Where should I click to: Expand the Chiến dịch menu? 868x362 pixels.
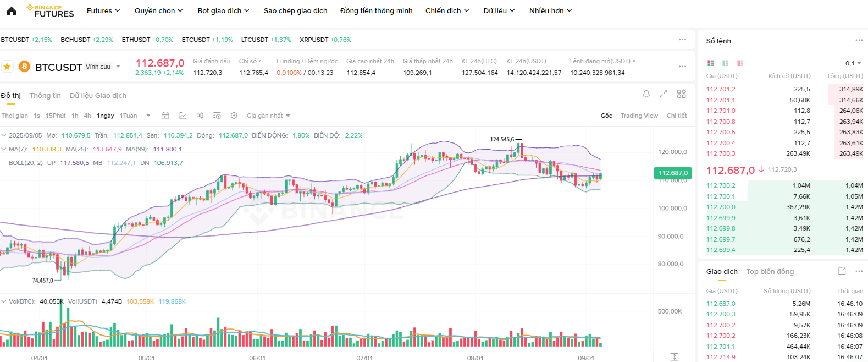click(x=447, y=10)
